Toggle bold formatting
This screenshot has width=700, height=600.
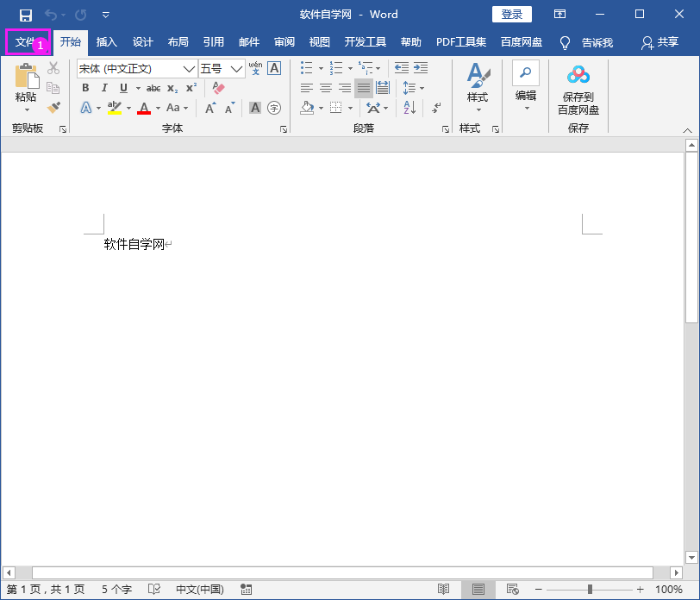tap(85, 88)
